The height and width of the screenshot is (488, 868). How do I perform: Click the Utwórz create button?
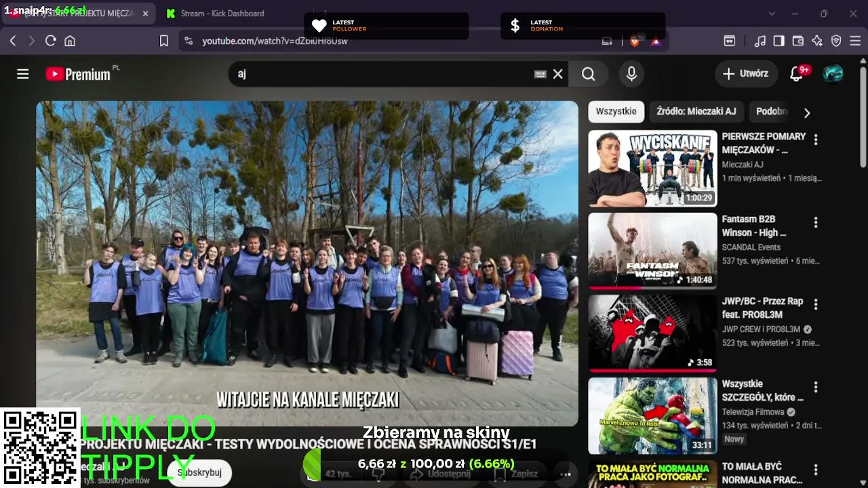(746, 74)
